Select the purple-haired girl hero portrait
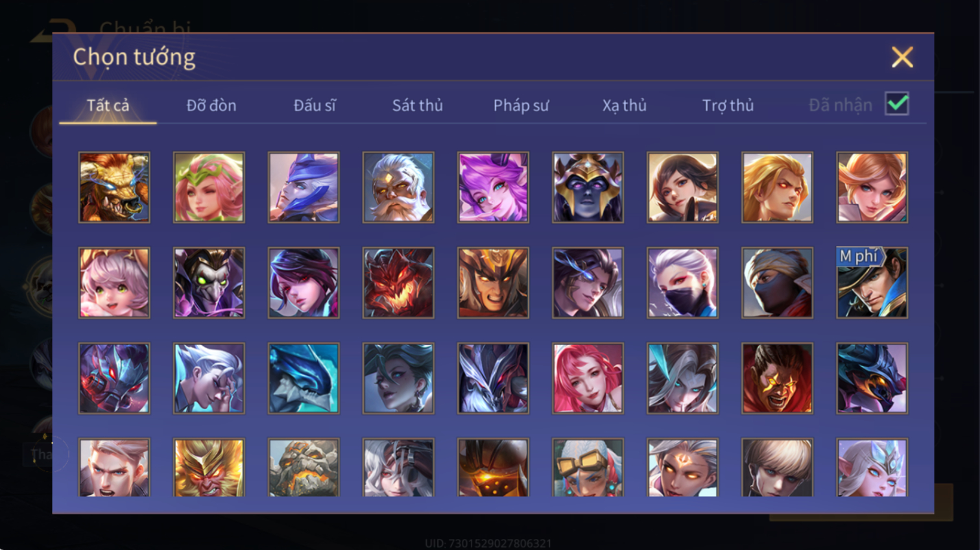The image size is (980, 550). coord(493,187)
